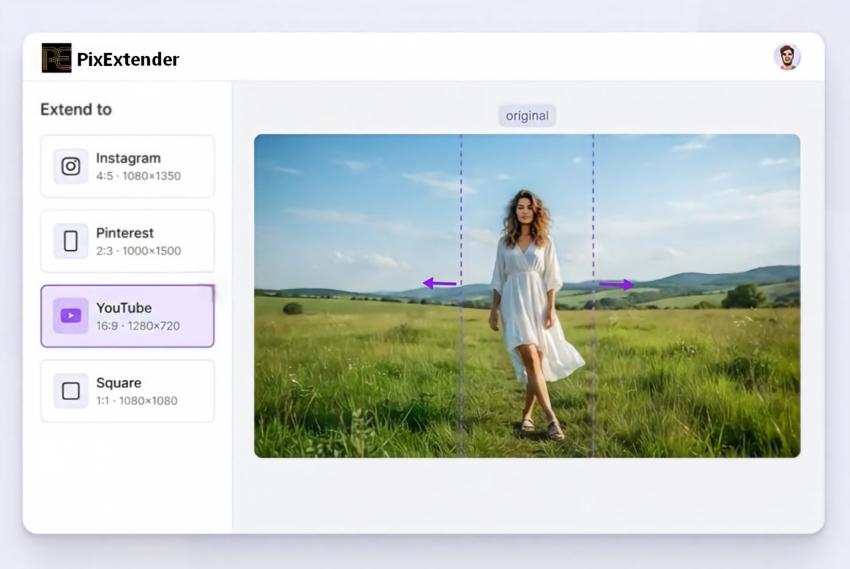This screenshot has width=850, height=569.
Task: Click the Square format icon
Action: 70,391
